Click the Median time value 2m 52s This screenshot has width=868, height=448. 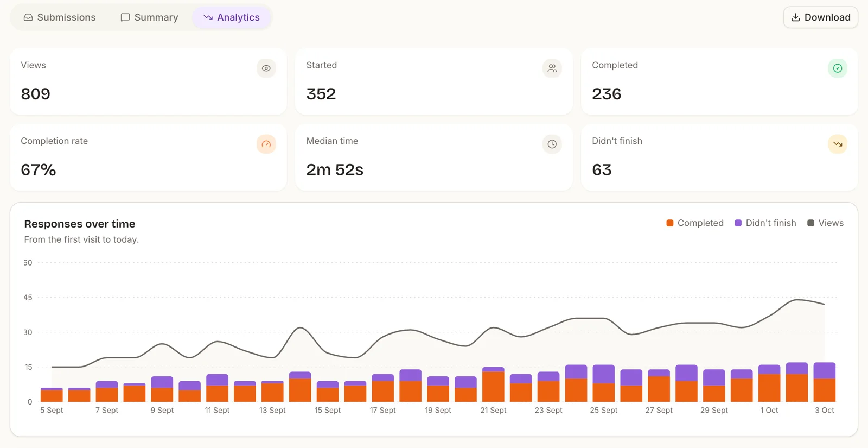(x=335, y=170)
